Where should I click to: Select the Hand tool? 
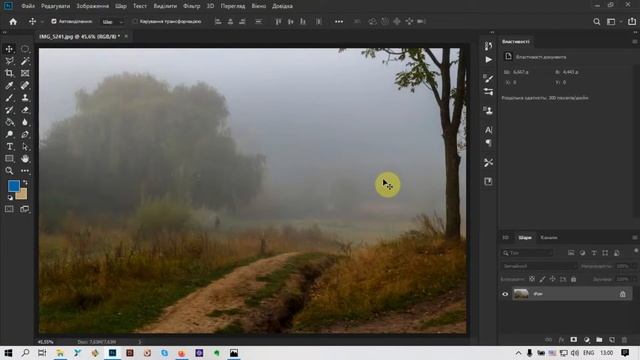(25, 159)
